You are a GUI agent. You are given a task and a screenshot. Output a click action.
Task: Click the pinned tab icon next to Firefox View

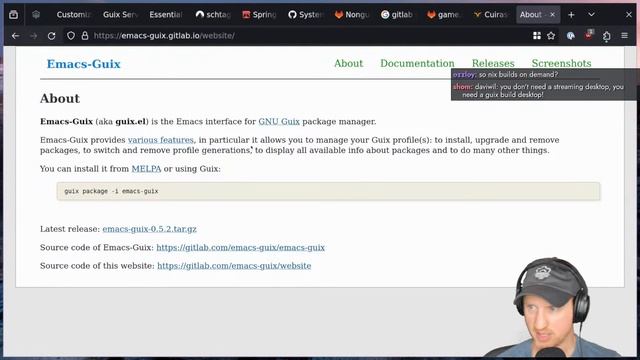click(x=36, y=15)
